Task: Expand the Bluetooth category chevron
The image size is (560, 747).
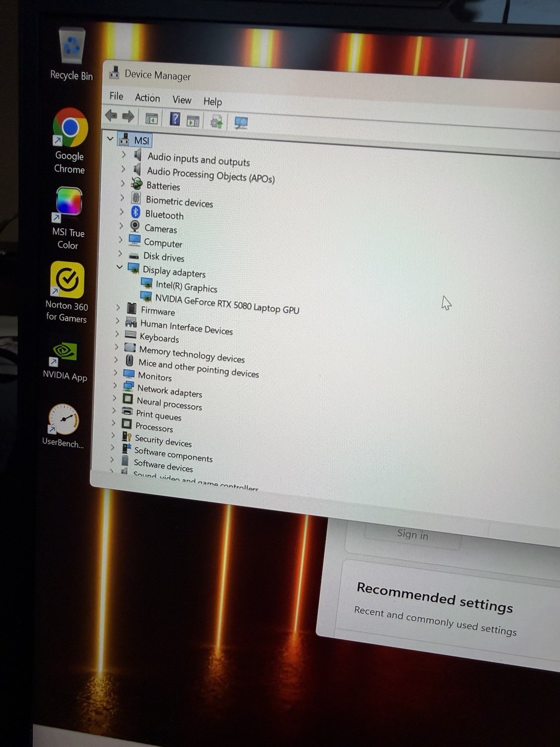Action: click(121, 211)
